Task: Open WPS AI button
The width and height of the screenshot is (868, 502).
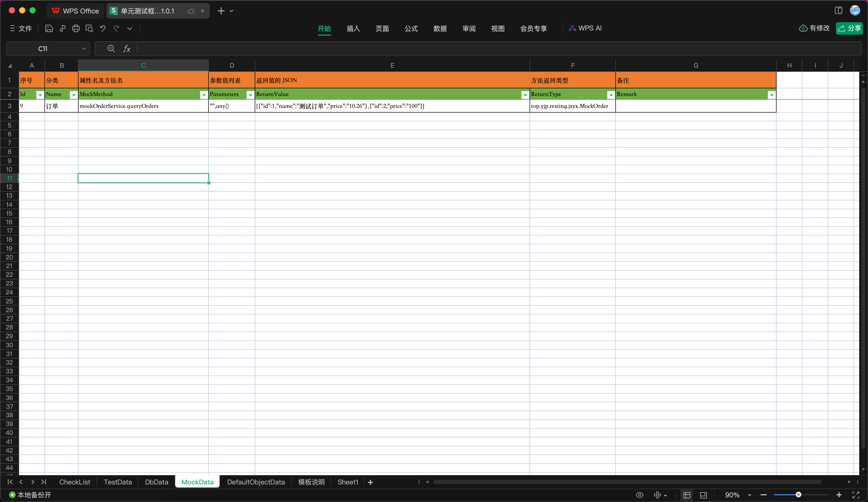Action: click(x=585, y=28)
